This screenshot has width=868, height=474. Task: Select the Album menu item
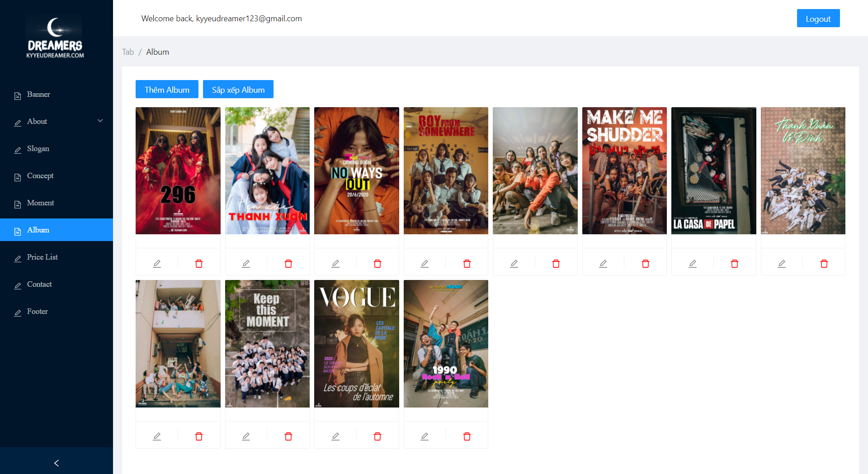point(57,230)
